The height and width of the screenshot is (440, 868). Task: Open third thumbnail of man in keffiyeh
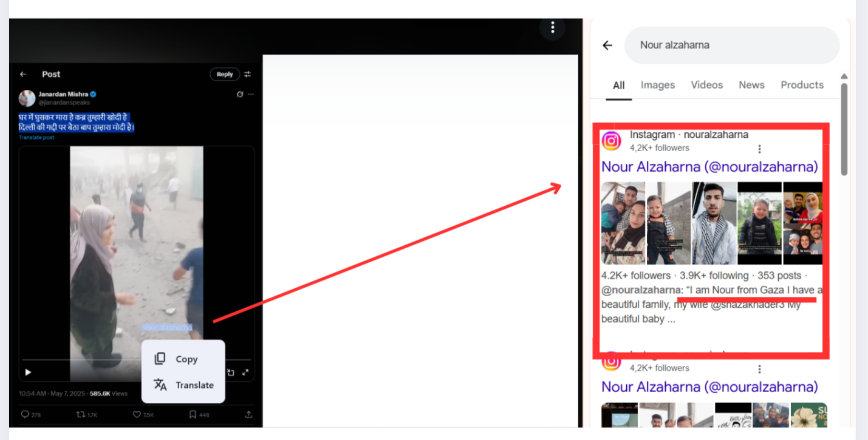click(714, 223)
